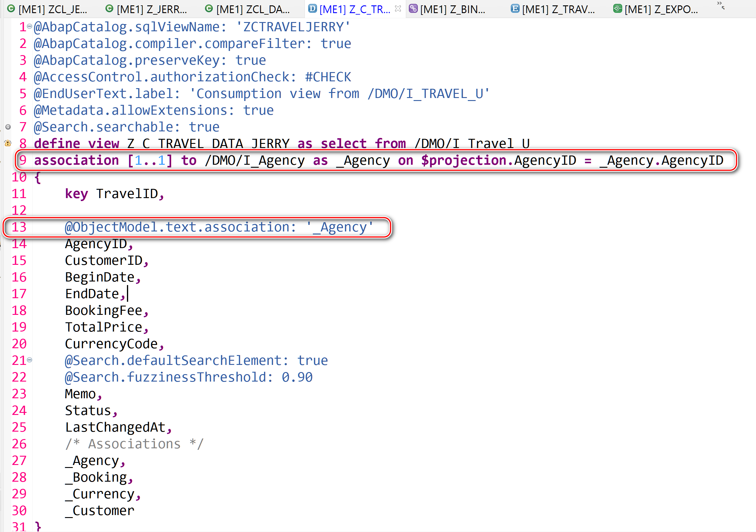Image resolution: width=756 pixels, height=532 pixels.
Task: Click the class icon on the Z_JERR tab
Action: pos(110,9)
